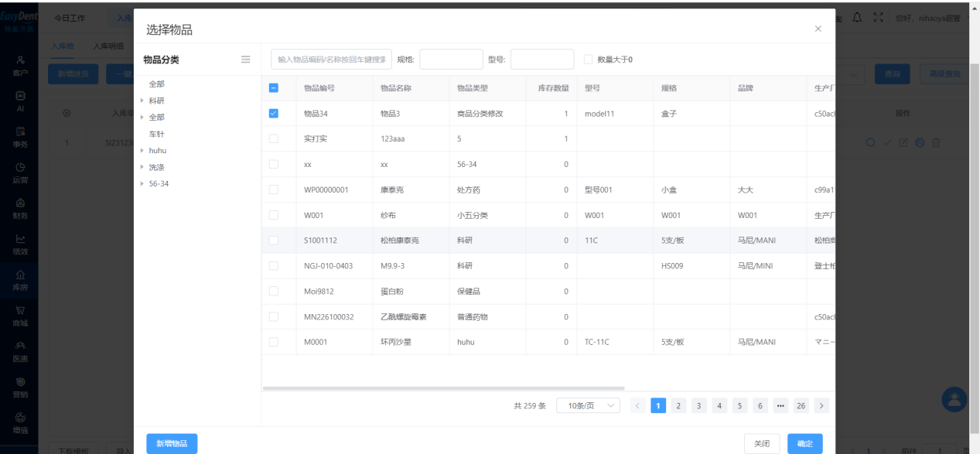Open the 库房 warehouse sidebar module

click(x=20, y=279)
